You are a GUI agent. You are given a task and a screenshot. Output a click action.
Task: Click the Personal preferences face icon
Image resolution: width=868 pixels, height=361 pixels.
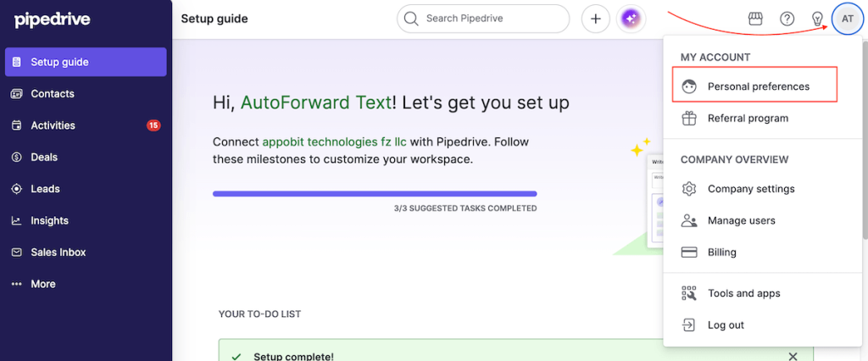pyautogui.click(x=688, y=86)
